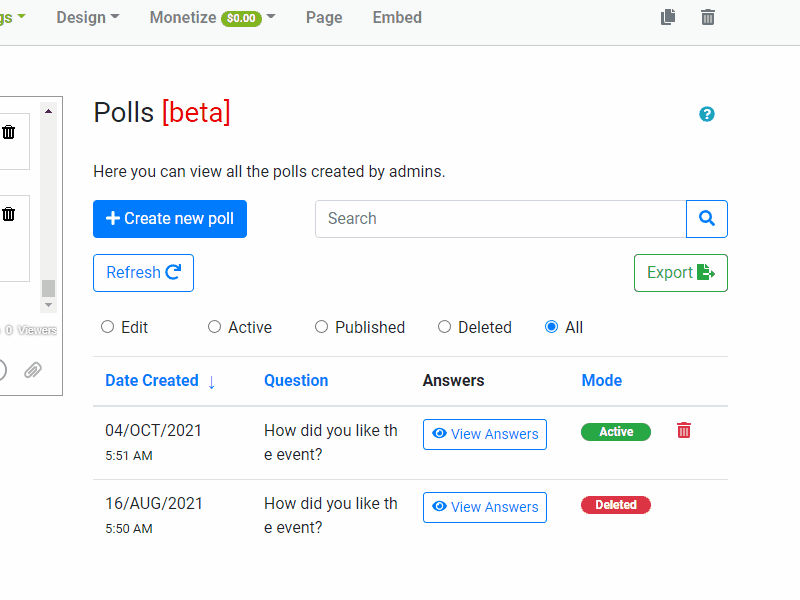Open the help question mark icon
Screen dimensions: 800x600
click(707, 114)
